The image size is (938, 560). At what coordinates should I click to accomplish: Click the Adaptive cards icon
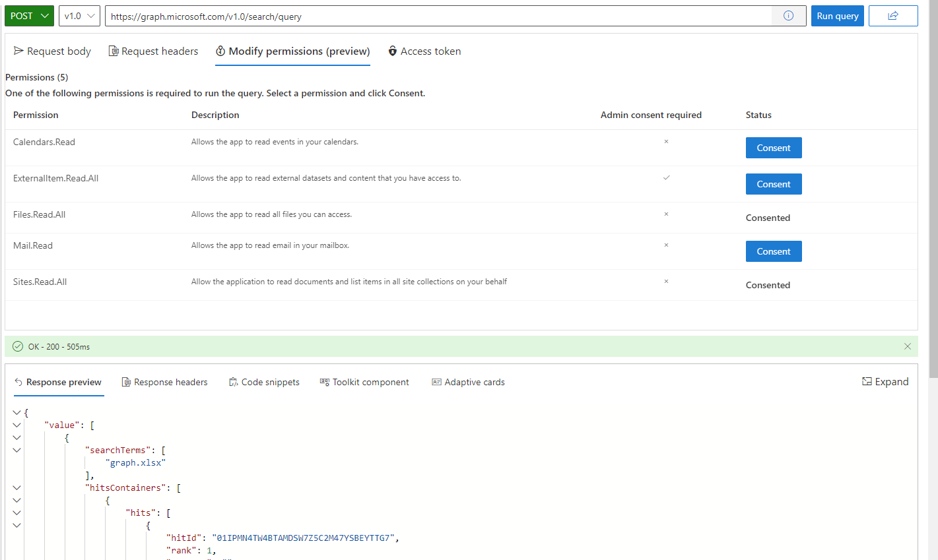pos(436,381)
